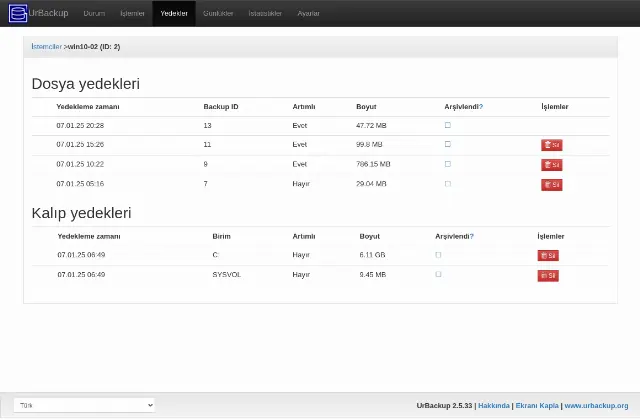Open file backup dated 07.01.25 10:22
640x420 pixels.
tap(80, 164)
